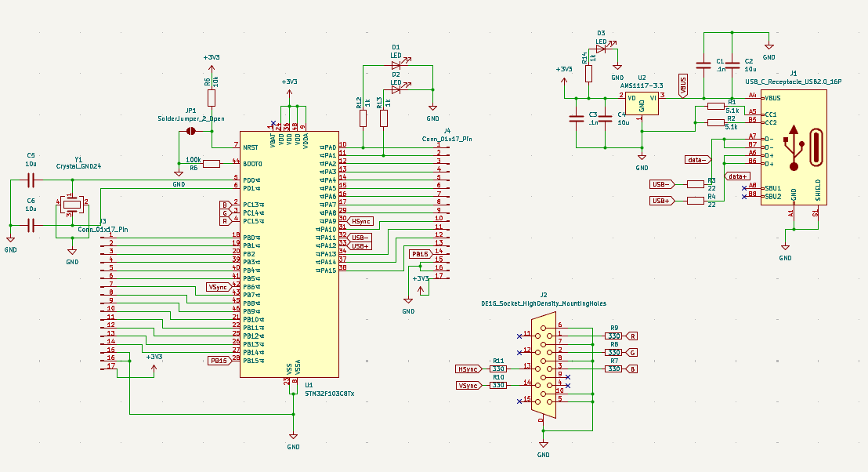Select crystal Y1 symbol
This screenshot has height=472, width=868.
point(72,204)
